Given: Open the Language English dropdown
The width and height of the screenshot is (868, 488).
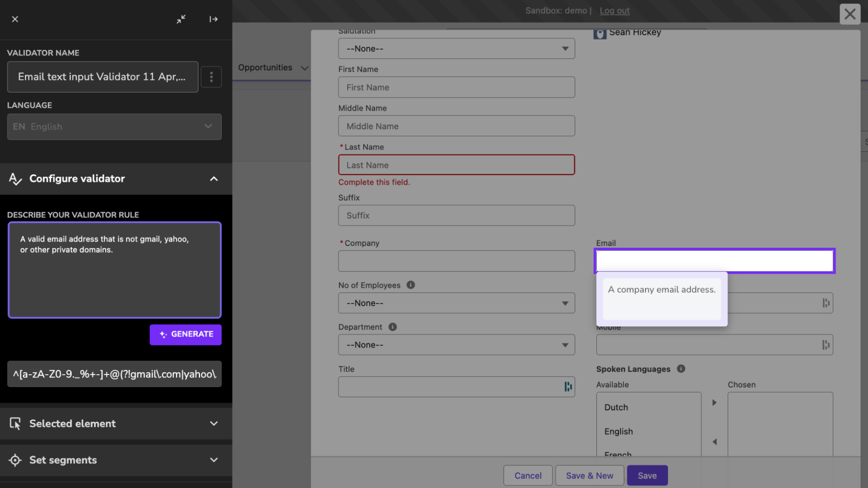Looking at the screenshot, I should (114, 127).
